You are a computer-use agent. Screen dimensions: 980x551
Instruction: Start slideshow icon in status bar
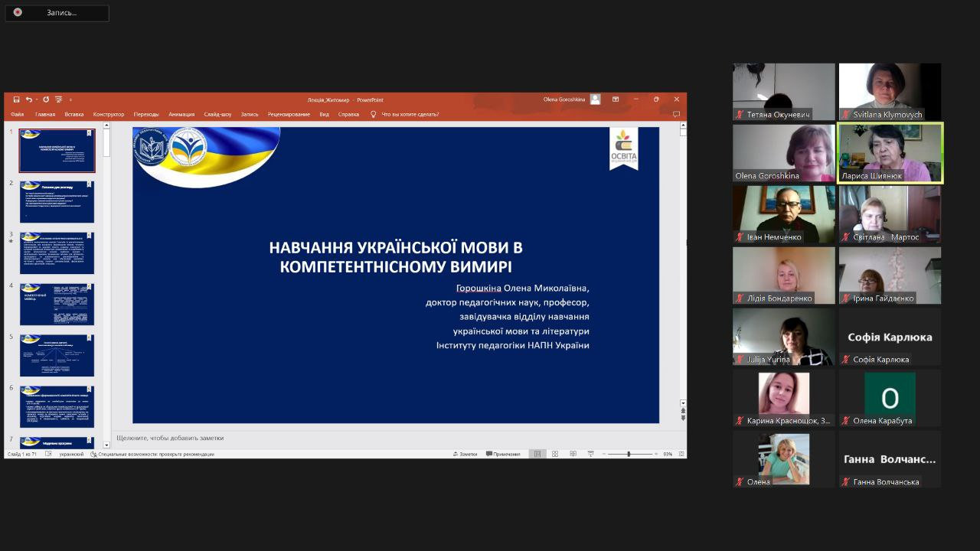pos(590,454)
